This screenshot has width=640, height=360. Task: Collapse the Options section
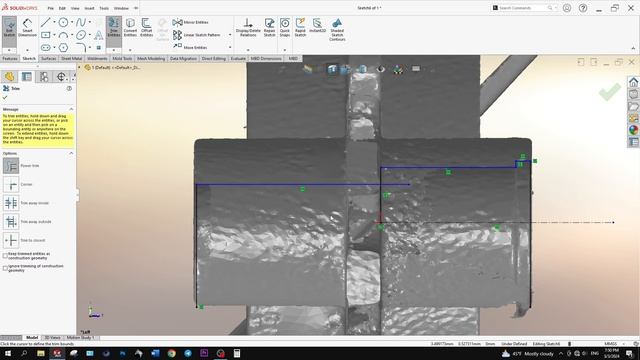click(x=71, y=153)
